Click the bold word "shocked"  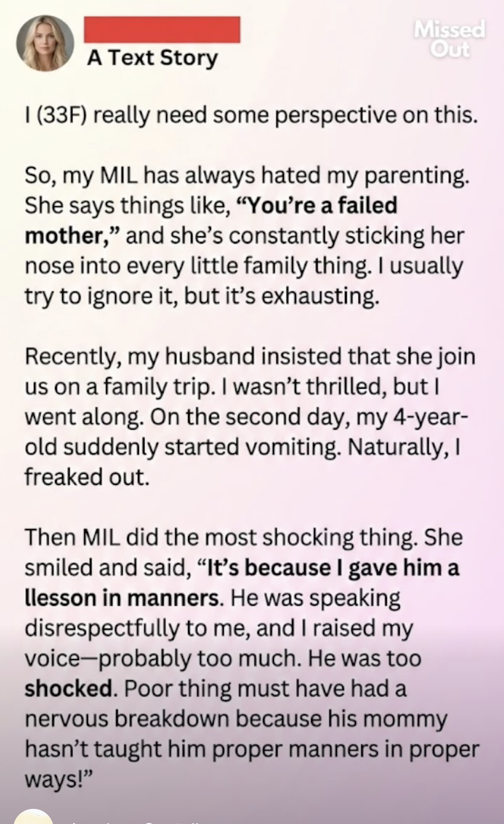[68, 689]
